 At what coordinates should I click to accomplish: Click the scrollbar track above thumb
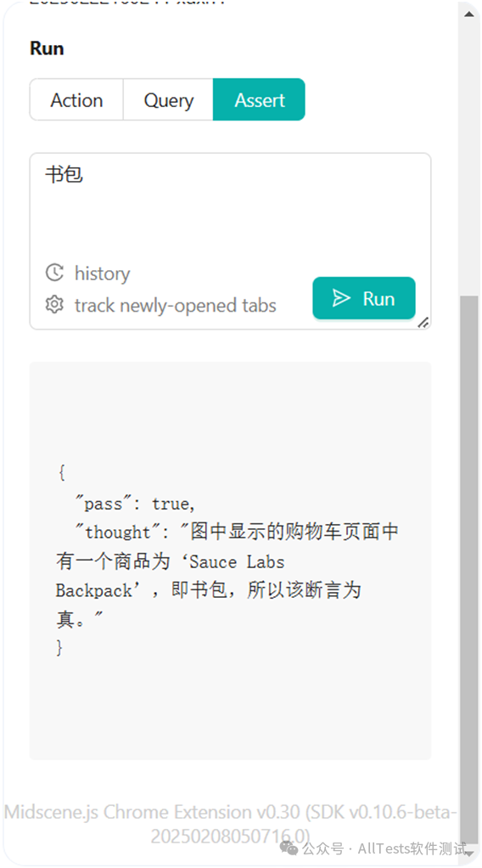click(x=468, y=158)
